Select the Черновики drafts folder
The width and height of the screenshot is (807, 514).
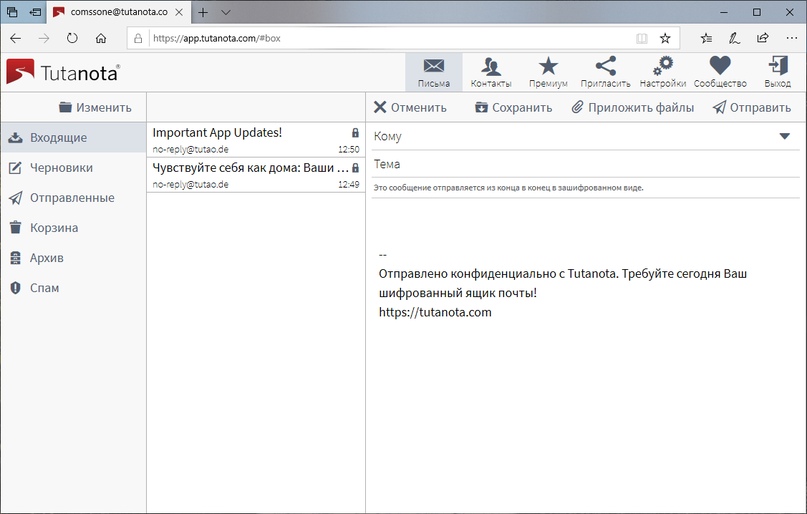(74, 168)
